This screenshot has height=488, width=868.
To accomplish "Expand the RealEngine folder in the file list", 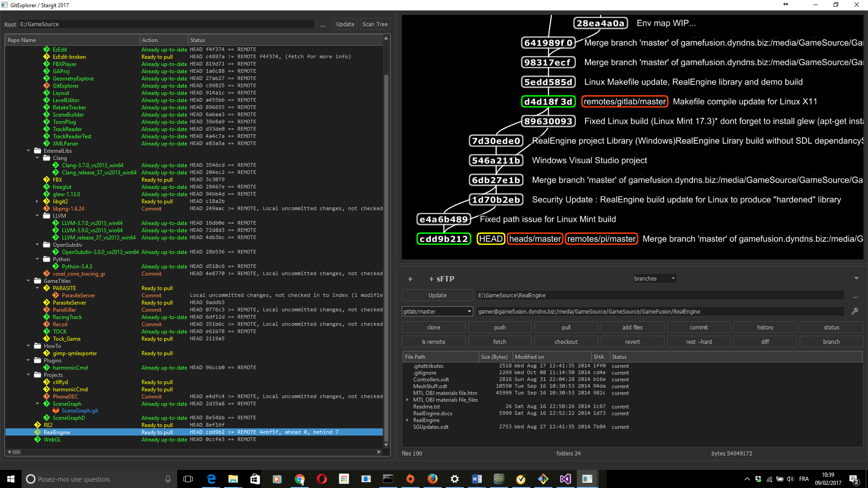I will tap(407, 420).
